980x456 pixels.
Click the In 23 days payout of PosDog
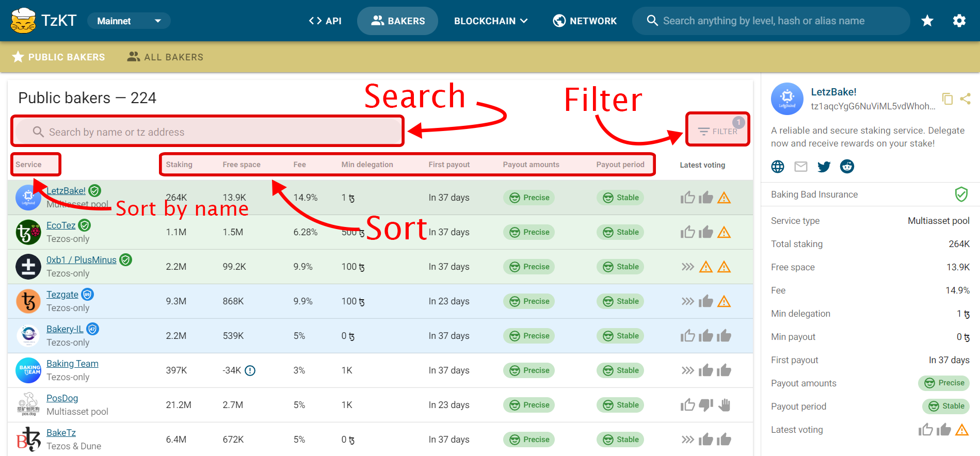coord(449,405)
